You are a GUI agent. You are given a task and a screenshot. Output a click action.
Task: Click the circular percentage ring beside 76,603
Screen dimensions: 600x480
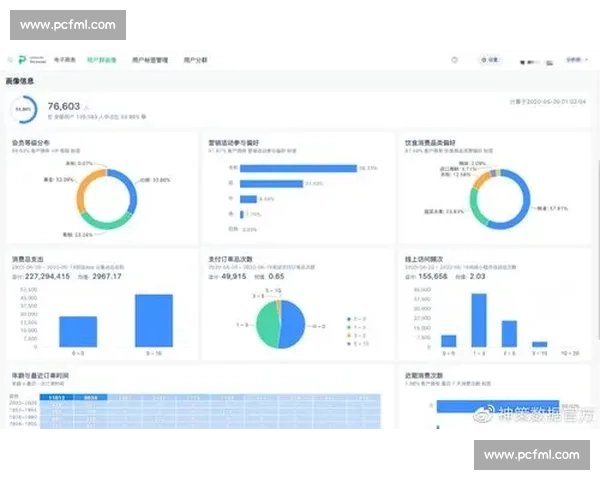click(x=23, y=109)
